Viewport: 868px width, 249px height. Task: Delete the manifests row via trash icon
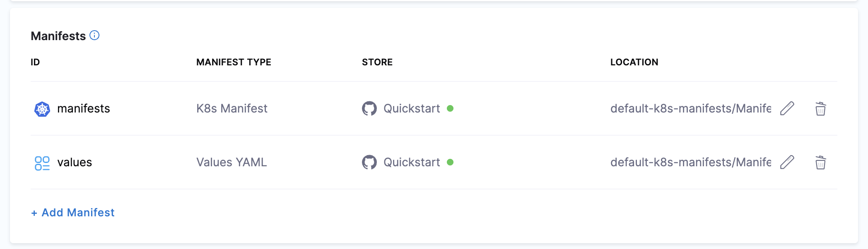820,109
